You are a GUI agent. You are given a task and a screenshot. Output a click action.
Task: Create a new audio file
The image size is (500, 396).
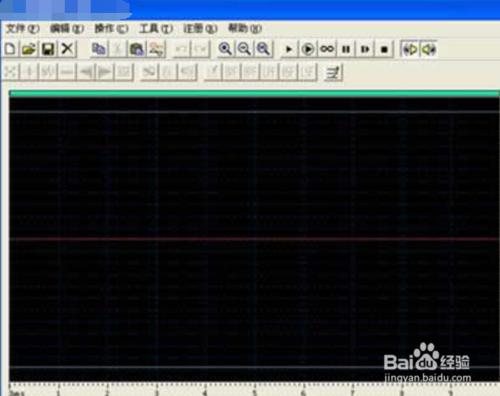point(10,49)
